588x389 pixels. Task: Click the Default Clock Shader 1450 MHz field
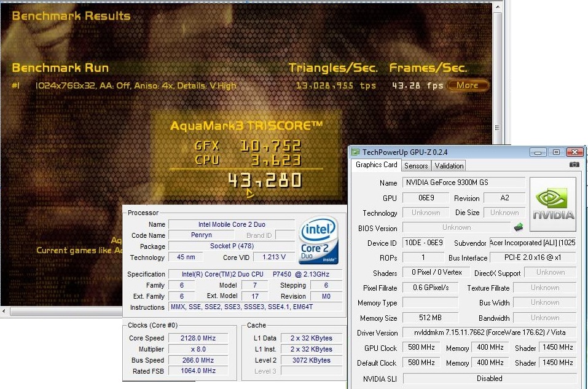[557, 363]
